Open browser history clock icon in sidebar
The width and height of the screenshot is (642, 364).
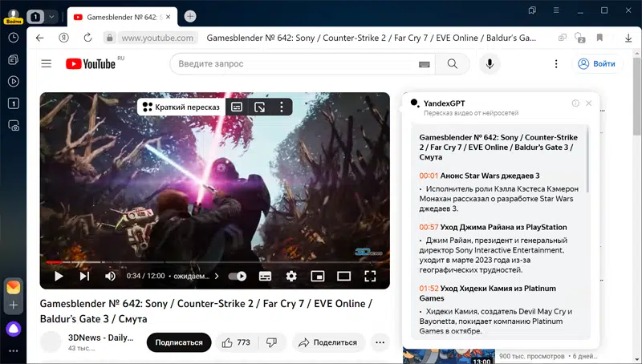[14, 38]
